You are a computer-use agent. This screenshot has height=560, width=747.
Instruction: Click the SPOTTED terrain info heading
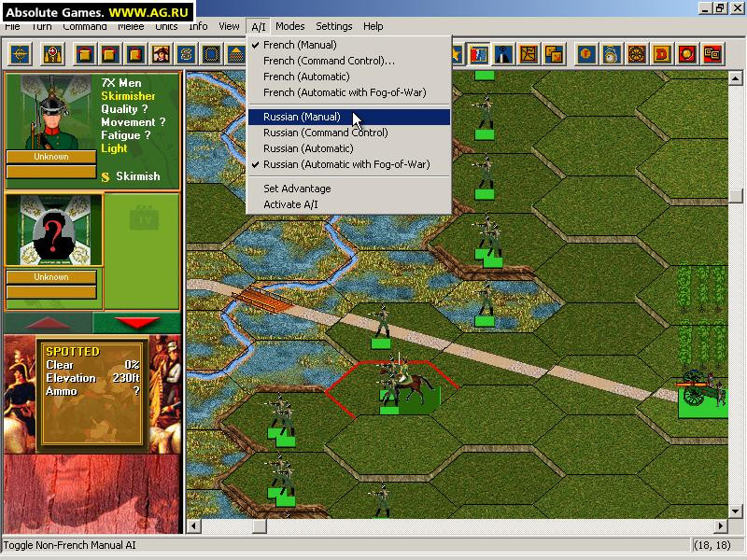[x=73, y=352]
